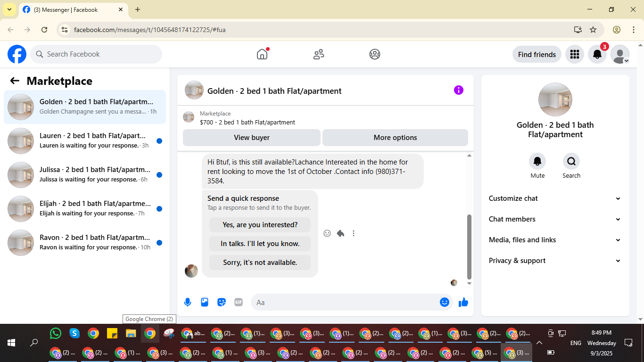Open Elijah's conversation in the chat list
Screen dimensions: 644x362
coord(85,209)
